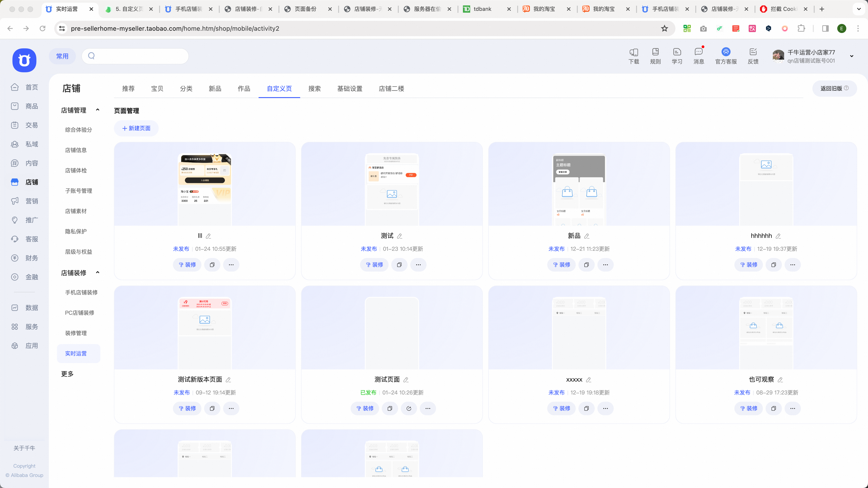
Task: Switch to the 推荐 tab
Action: (128, 89)
